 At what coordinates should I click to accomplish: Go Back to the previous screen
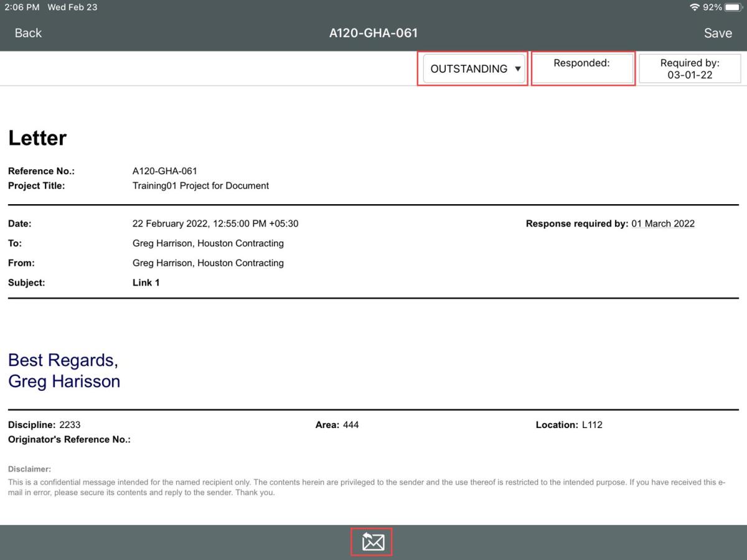28,33
